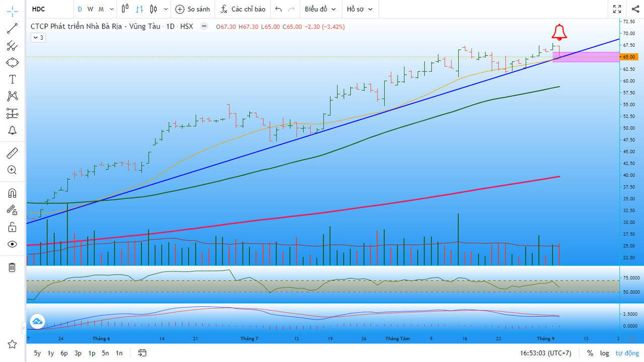This screenshot has height=362, width=644.
Task: Select the crosshair cursor tool
Action: [12, 11]
